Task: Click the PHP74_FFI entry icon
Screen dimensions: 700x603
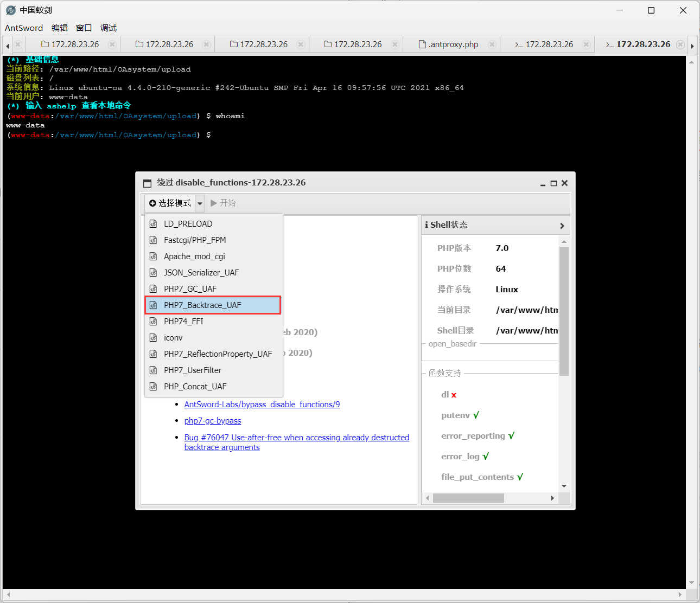Action: pos(154,322)
